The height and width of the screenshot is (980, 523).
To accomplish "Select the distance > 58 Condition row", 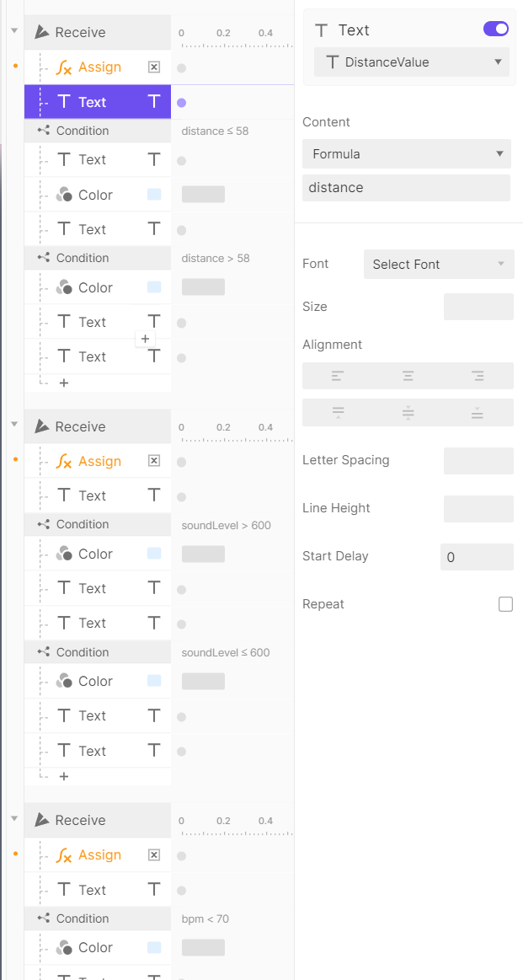I will (83, 258).
